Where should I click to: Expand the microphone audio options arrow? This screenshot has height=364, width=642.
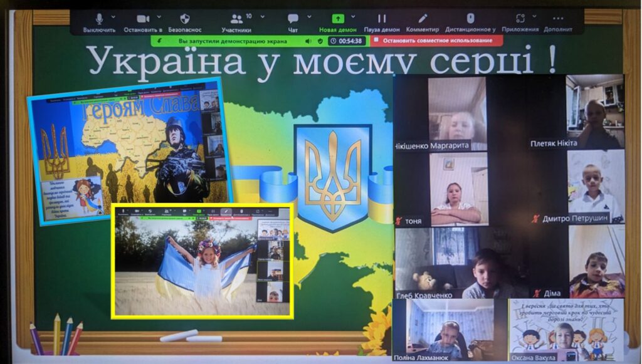click(113, 17)
